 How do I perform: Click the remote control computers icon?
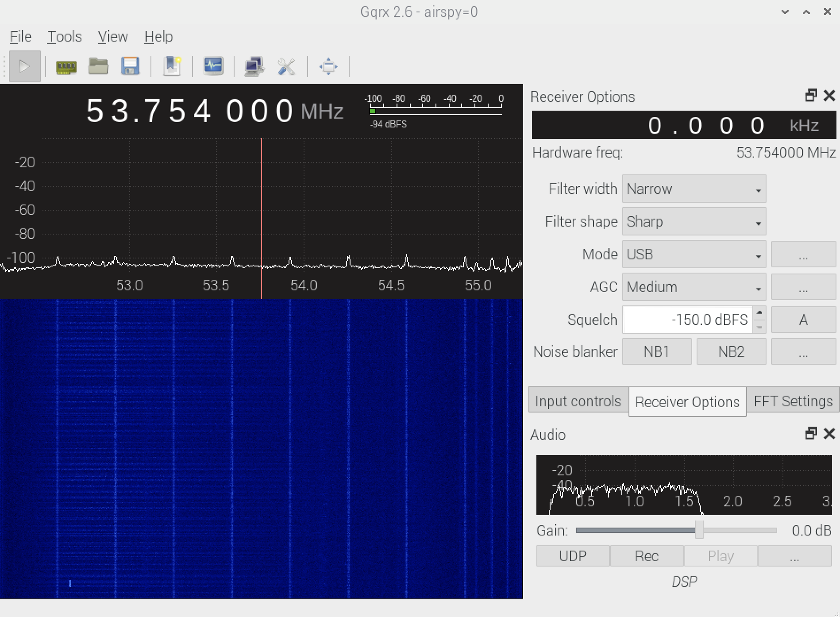(x=254, y=66)
